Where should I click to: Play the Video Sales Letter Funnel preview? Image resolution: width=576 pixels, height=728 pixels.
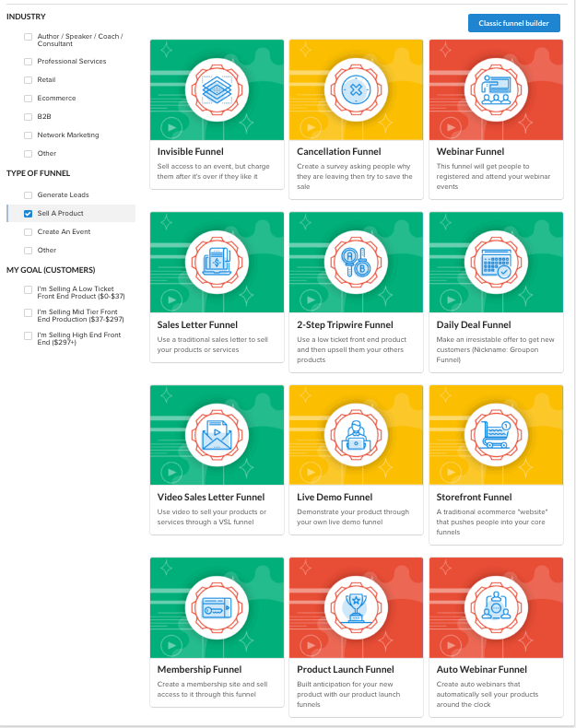(171, 473)
